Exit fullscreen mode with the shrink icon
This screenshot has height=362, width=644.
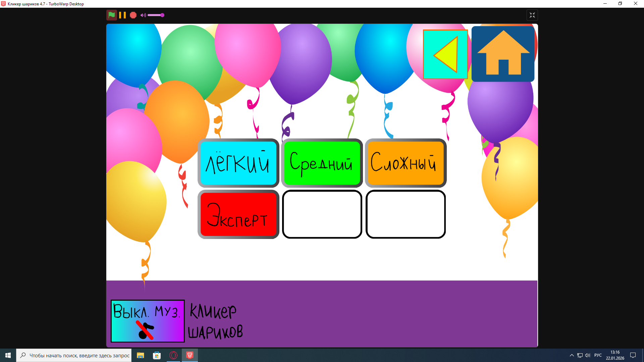click(x=532, y=15)
